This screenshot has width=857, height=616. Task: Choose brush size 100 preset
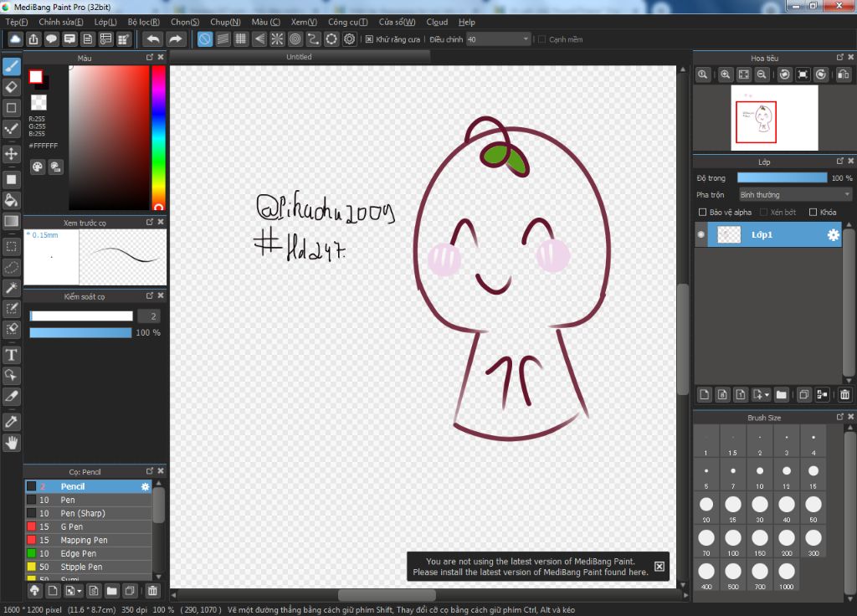pyautogui.click(x=733, y=542)
